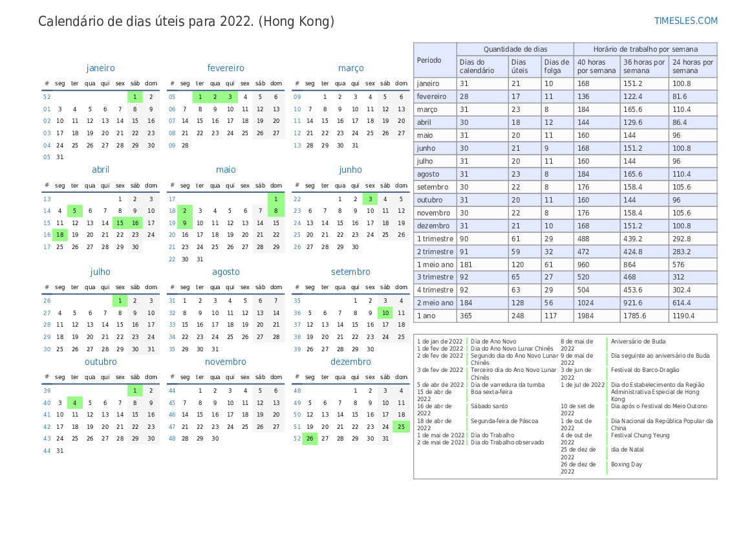Select the janeiro month heading
Screen dimensions: 756x535
(100, 68)
